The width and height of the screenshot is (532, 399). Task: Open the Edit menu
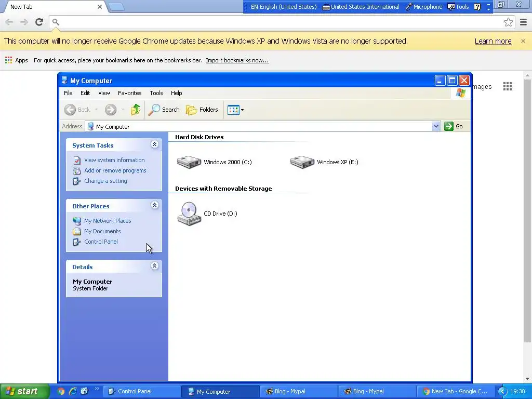(85, 93)
